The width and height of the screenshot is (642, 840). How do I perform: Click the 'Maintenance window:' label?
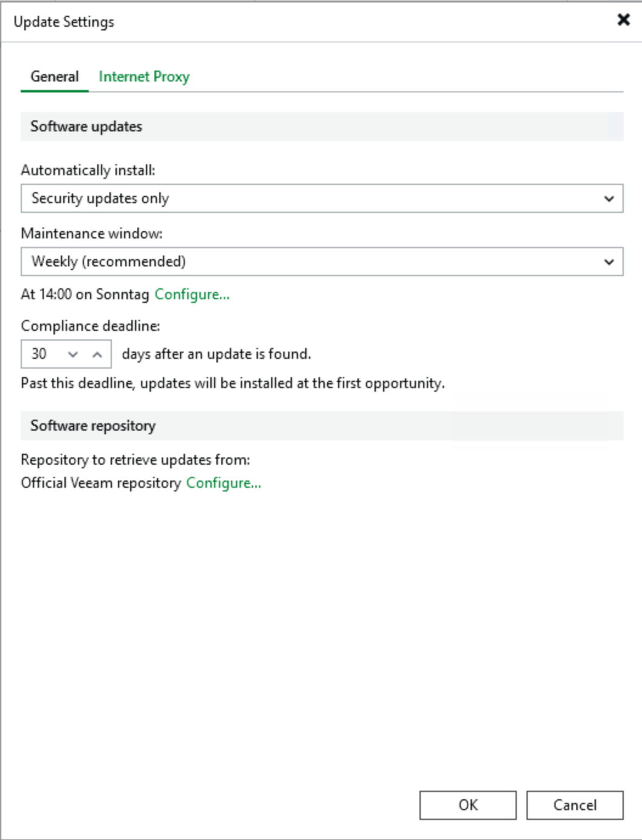(x=92, y=234)
